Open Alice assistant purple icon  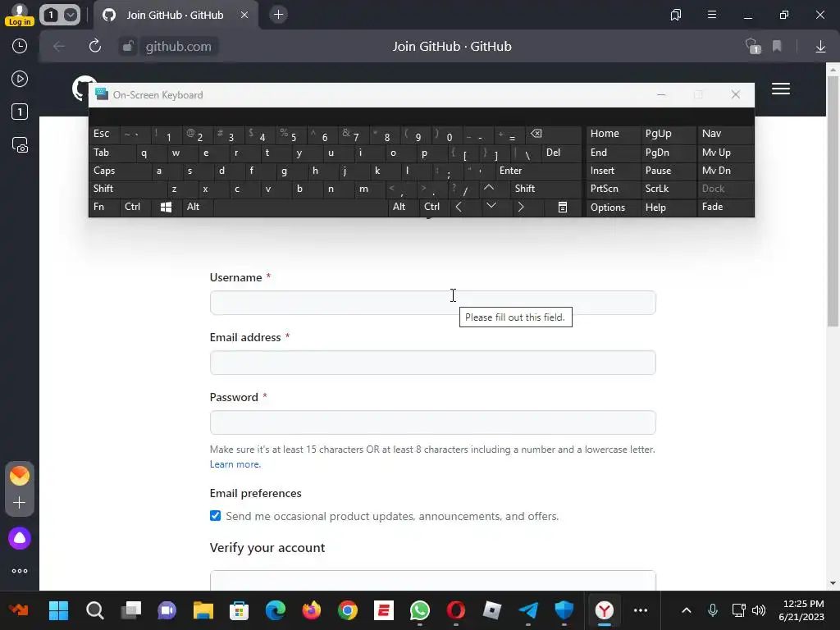tap(20, 538)
